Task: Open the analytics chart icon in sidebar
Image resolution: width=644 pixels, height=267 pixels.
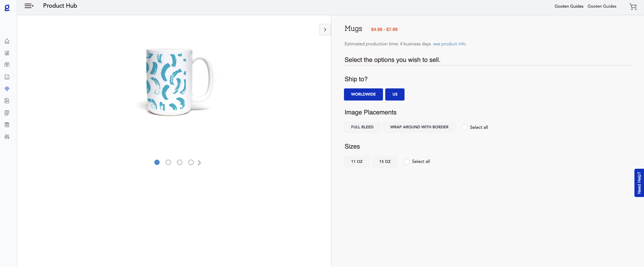Action: 7,101
